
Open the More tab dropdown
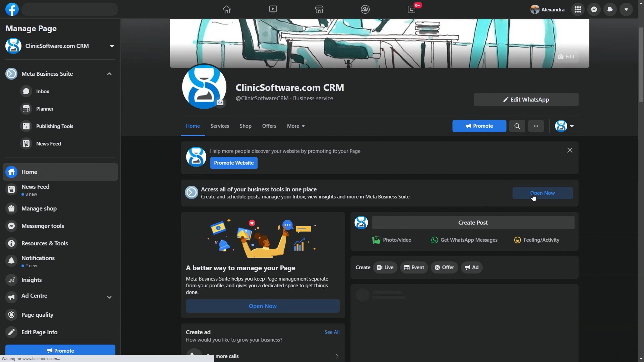[x=296, y=126]
